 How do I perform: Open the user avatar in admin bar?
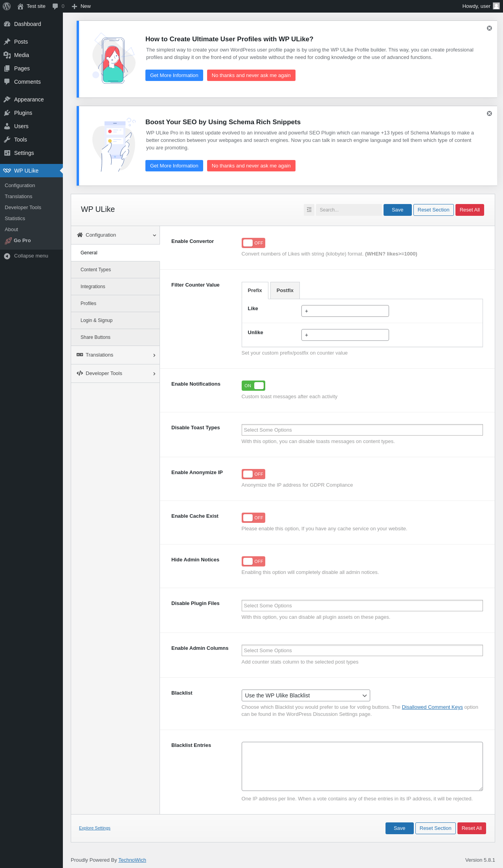496,6
